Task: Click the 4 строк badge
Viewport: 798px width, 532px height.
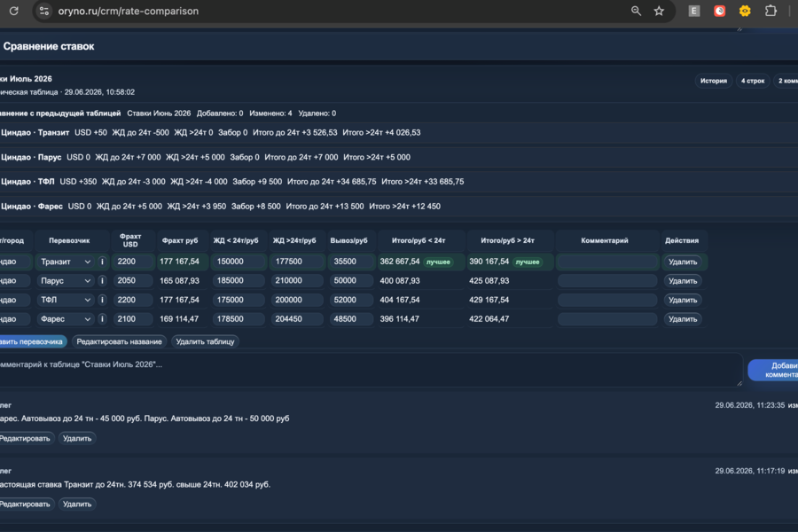Action: (x=753, y=81)
